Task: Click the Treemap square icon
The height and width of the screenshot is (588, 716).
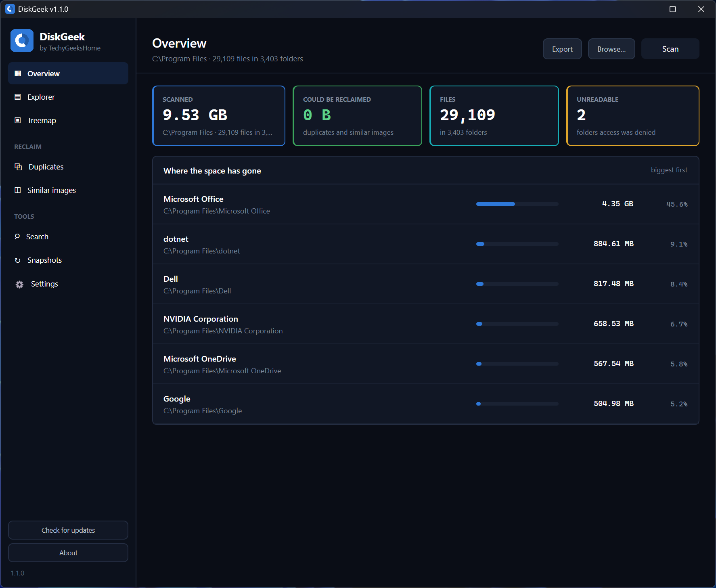Action: (18, 120)
